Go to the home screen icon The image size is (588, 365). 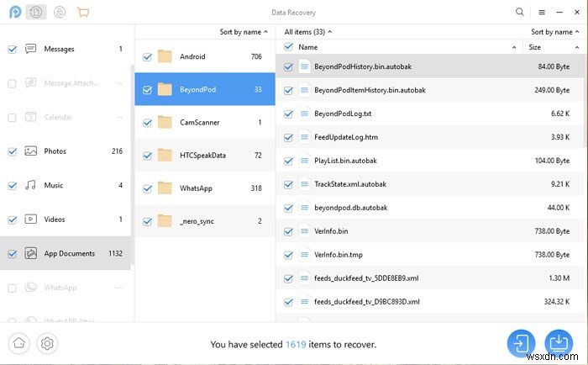18,343
